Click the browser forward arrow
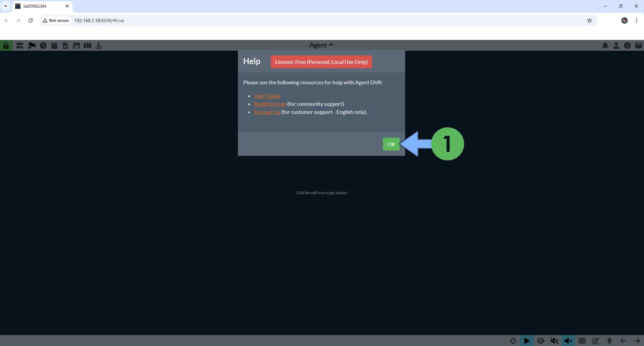 [x=18, y=20]
